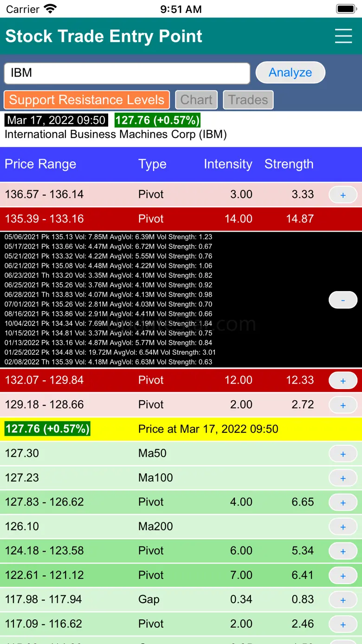Expand the 132.07 - 129.84 pivot row
This screenshot has width=362, height=644.
tap(343, 381)
